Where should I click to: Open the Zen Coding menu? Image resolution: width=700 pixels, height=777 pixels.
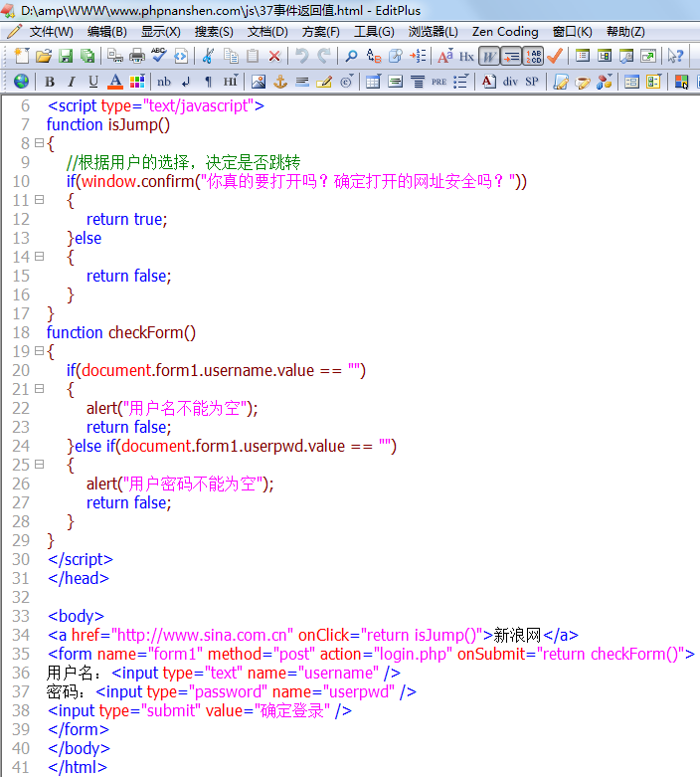click(505, 32)
